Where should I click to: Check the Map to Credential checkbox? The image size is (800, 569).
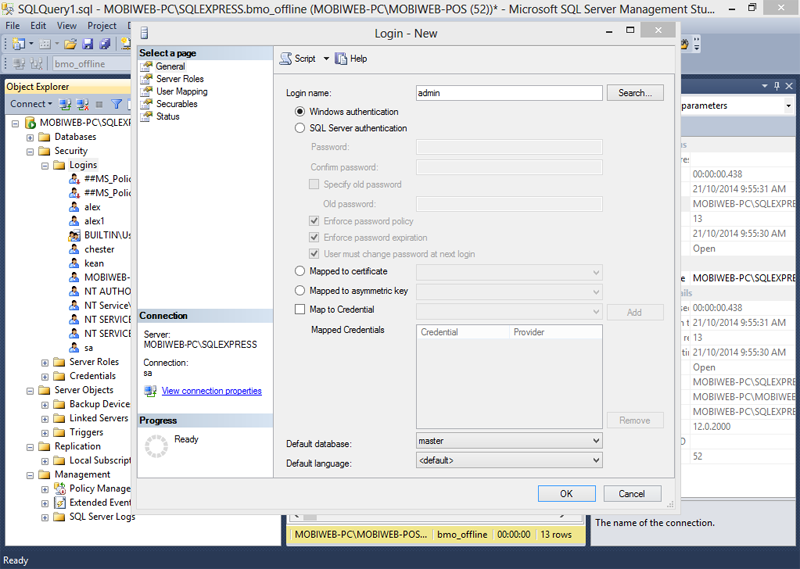click(300, 309)
